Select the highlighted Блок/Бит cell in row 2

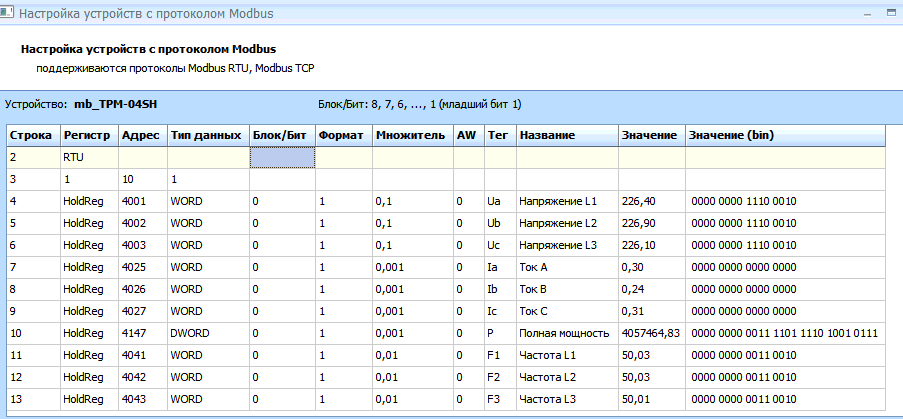[x=282, y=157]
